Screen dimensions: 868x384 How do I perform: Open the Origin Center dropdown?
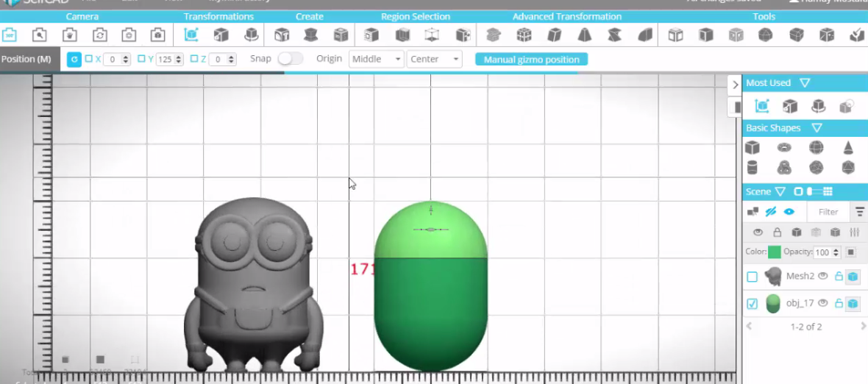[x=435, y=59]
